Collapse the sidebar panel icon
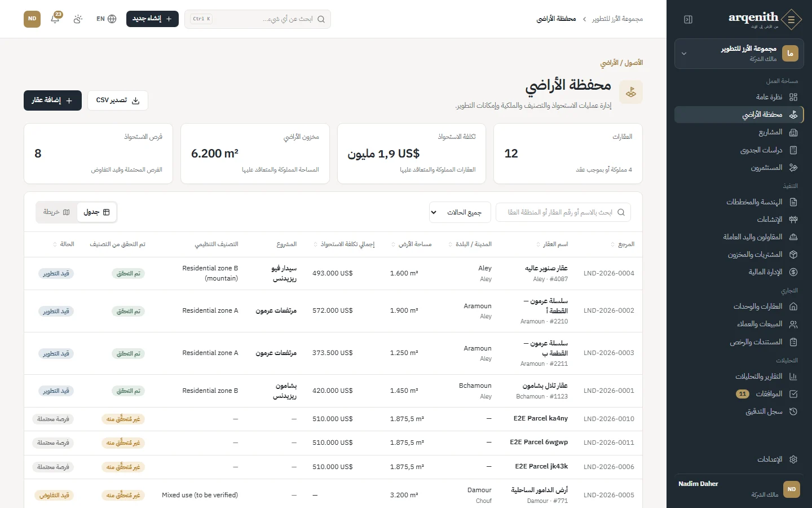The width and height of the screenshot is (812, 508). click(x=688, y=19)
